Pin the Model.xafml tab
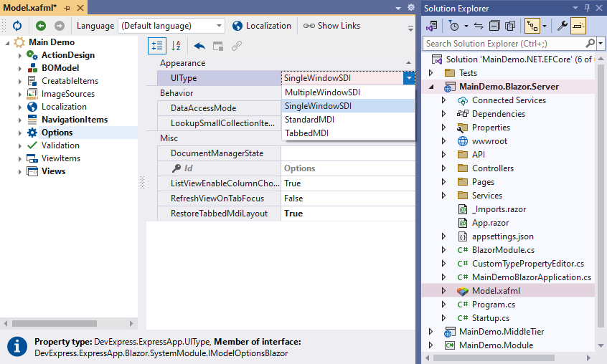The height and width of the screenshot is (364, 607). (x=67, y=8)
